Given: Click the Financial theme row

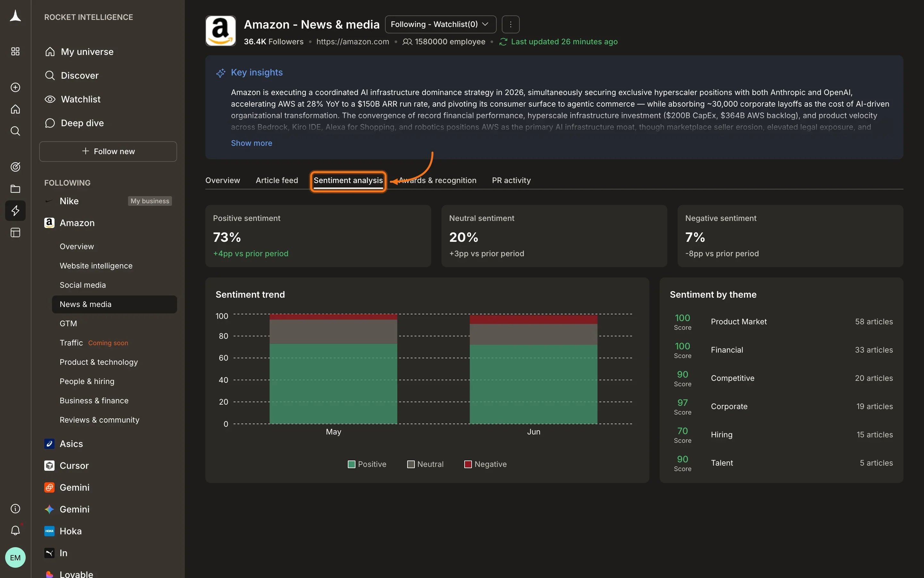Looking at the screenshot, I should click(x=781, y=350).
